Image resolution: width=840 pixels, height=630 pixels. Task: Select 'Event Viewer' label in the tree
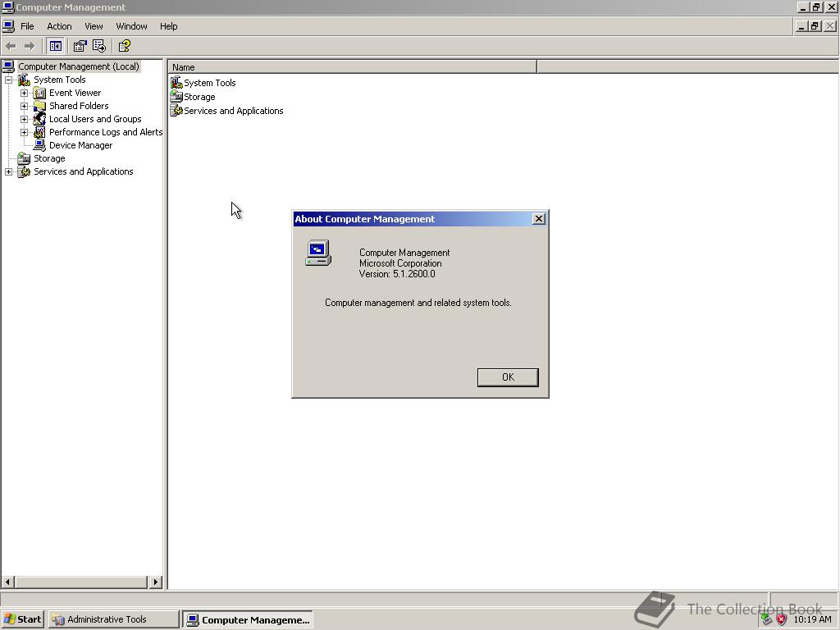pos(75,93)
